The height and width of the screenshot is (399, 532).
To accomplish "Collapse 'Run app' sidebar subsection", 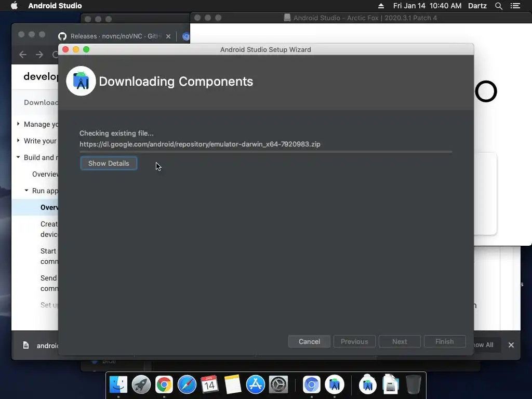I will (26, 190).
